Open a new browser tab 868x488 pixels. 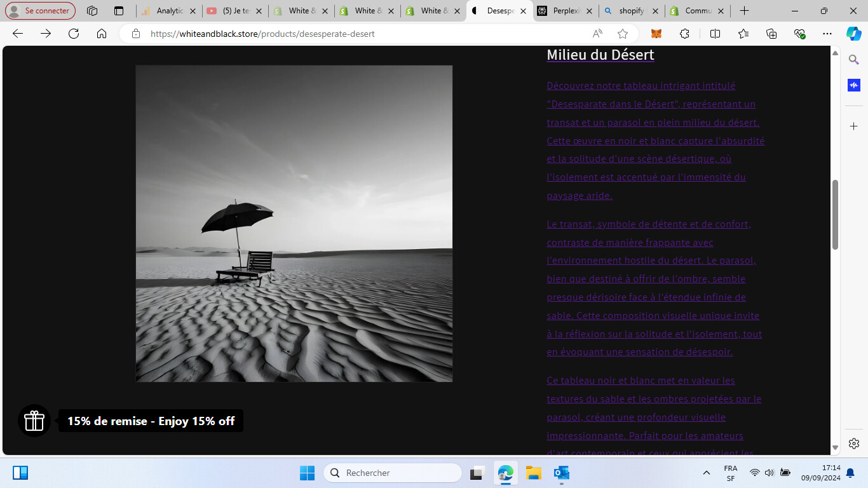click(745, 11)
